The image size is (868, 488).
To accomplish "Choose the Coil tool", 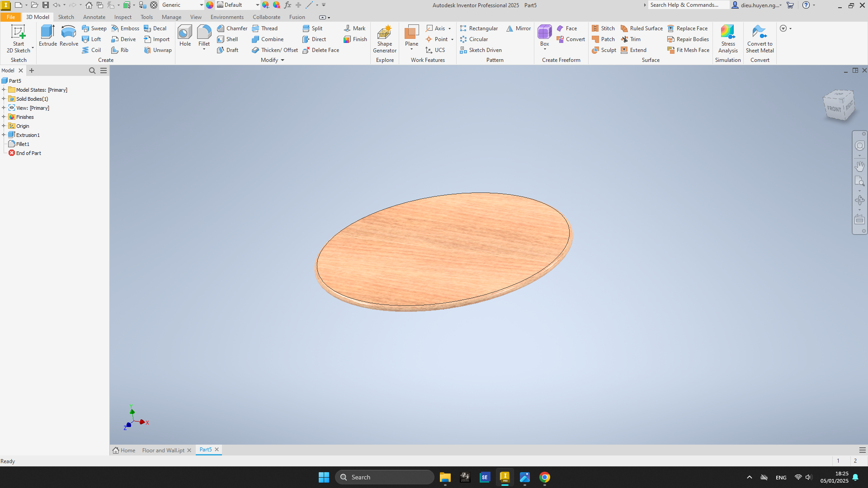I will 91,50.
